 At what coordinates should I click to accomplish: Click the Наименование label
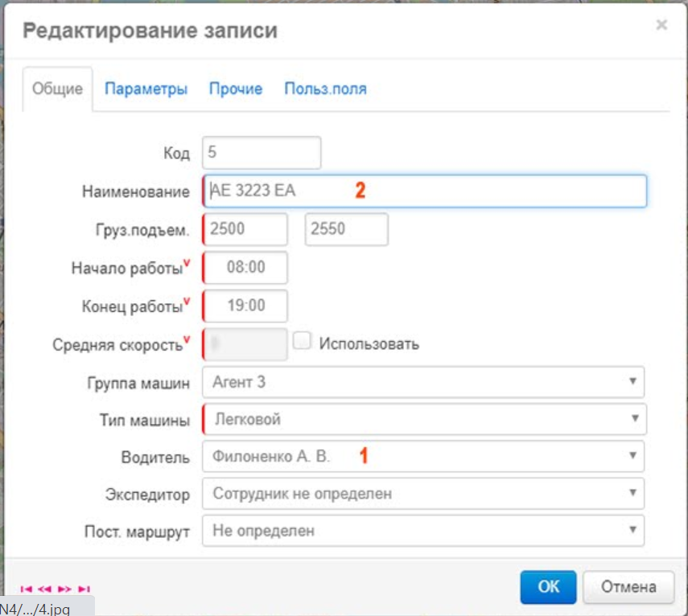tap(136, 191)
